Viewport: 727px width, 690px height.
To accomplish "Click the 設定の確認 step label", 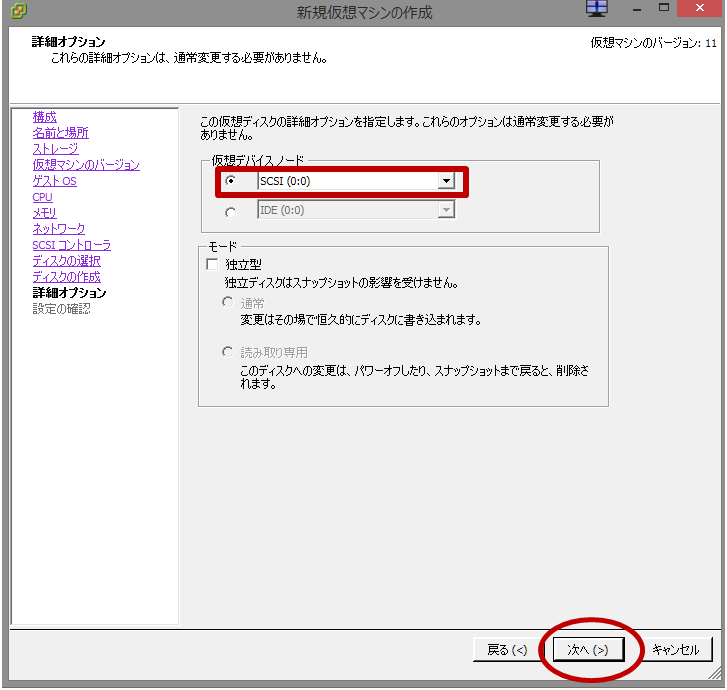I will (x=61, y=309).
